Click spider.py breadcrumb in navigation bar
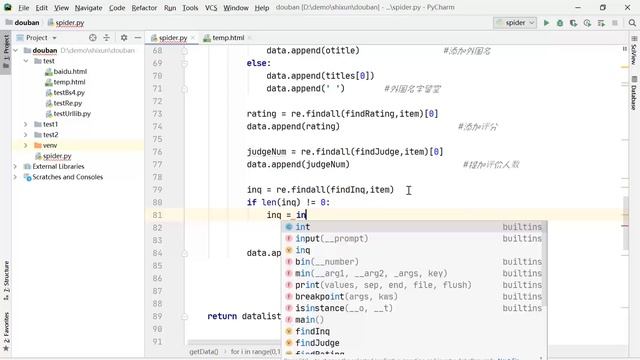 [66, 23]
